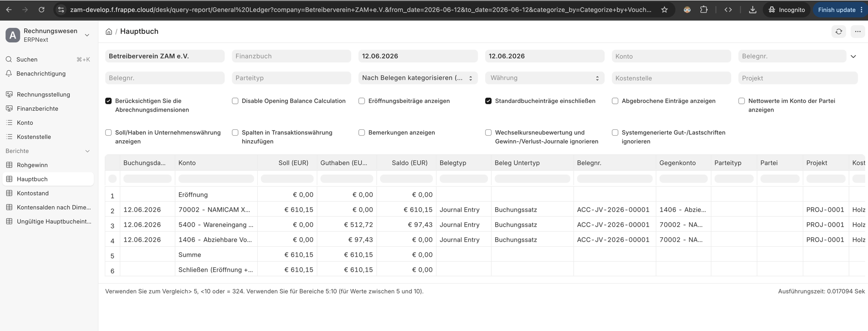868x331 pixels.
Task: Click the Finanzbuch filter field
Action: [291, 56]
